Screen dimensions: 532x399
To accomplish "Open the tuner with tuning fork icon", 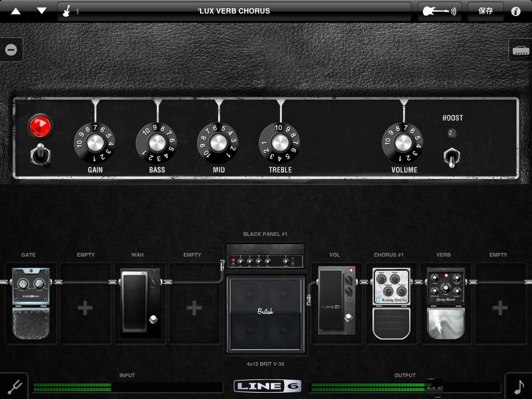I will [x=14, y=387].
